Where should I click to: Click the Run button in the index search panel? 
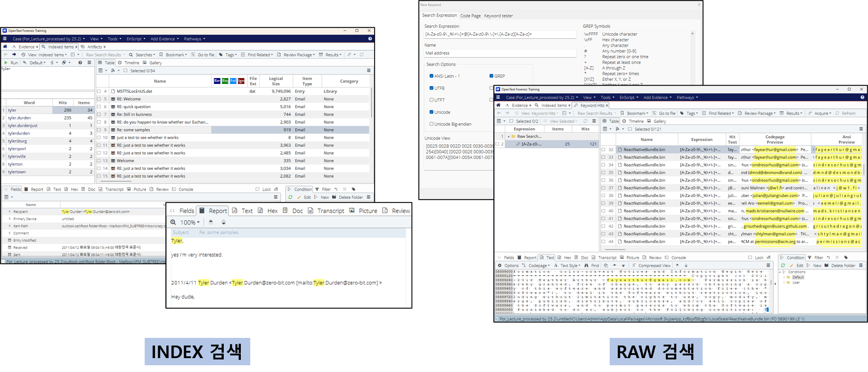tap(11, 63)
